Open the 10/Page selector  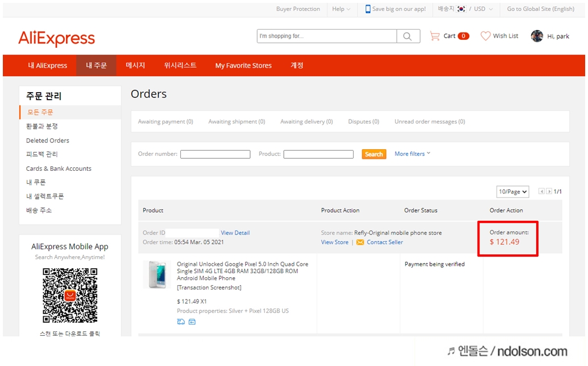coord(512,191)
